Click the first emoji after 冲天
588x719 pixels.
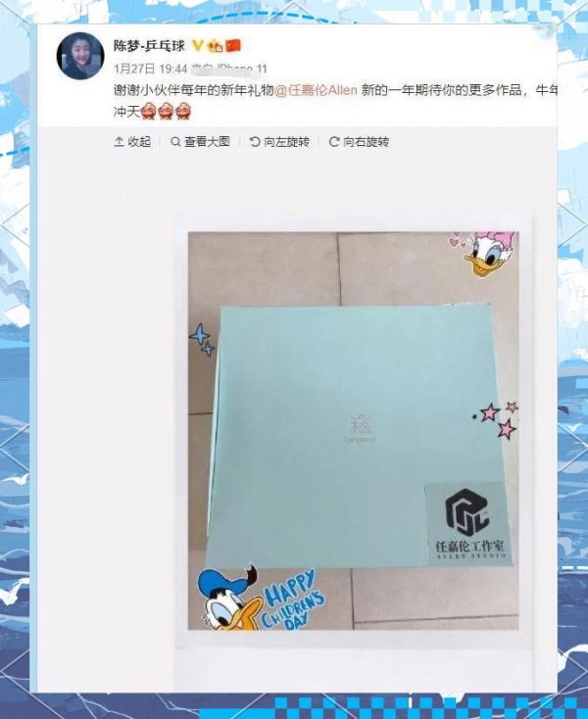coord(148,112)
